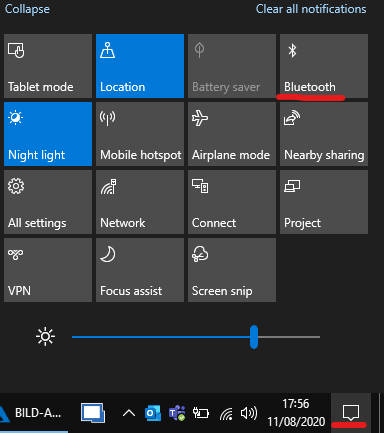Click the brightness slider handle

click(x=254, y=337)
